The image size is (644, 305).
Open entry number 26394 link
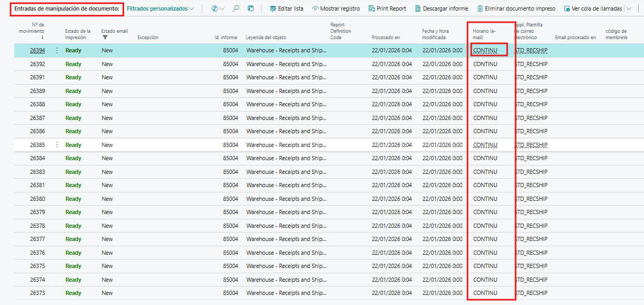point(37,50)
